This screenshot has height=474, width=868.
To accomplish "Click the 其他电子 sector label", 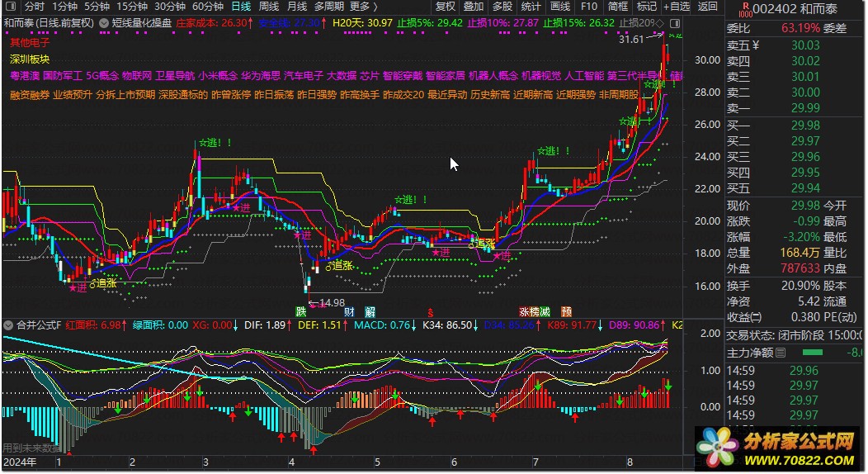I will tap(30, 43).
